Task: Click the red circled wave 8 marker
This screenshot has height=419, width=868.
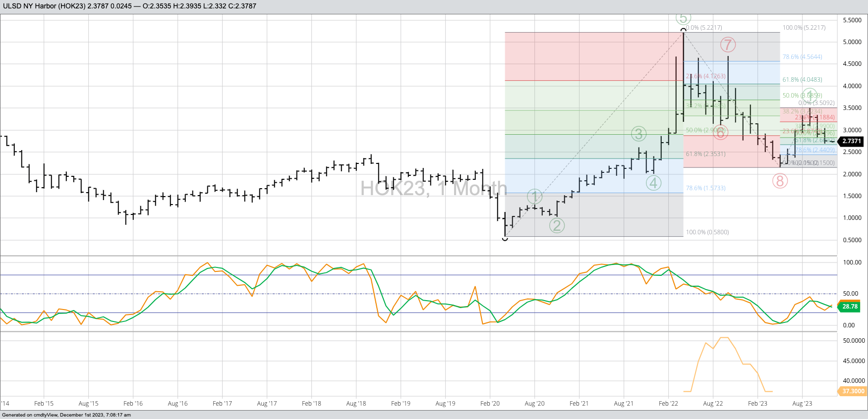Action: coord(780,181)
